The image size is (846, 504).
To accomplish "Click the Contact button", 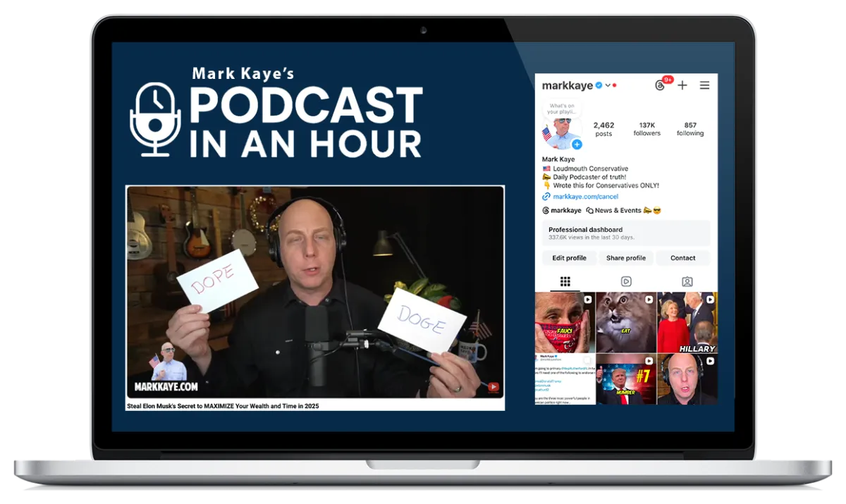I will pyautogui.click(x=683, y=258).
